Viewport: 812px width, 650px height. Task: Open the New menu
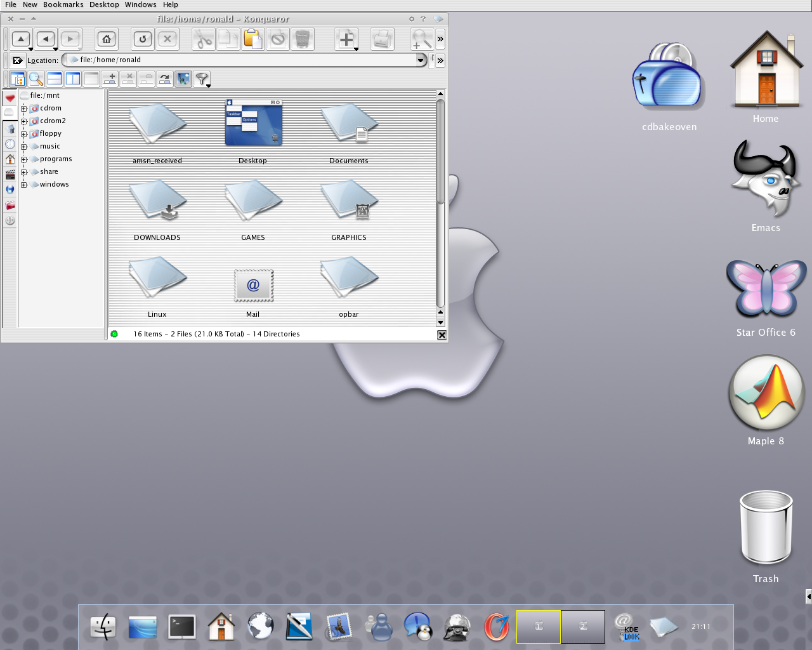pyautogui.click(x=30, y=4)
